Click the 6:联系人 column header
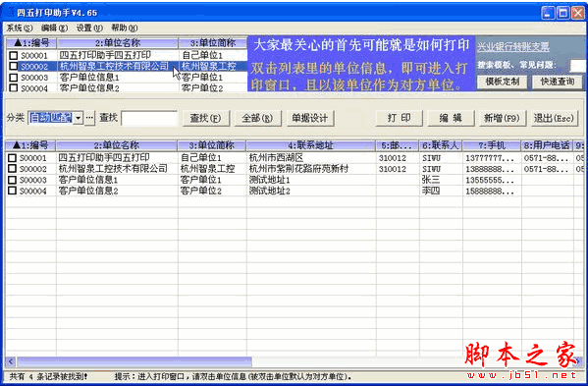The image size is (588, 386). pos(441,145)
